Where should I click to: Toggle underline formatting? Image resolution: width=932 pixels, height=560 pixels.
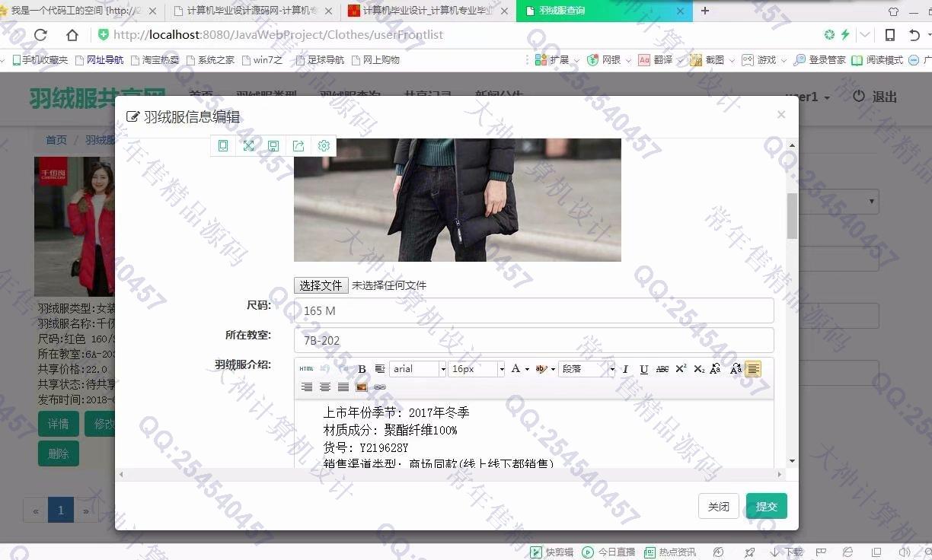pyautogui.click(x=643, y=369)
